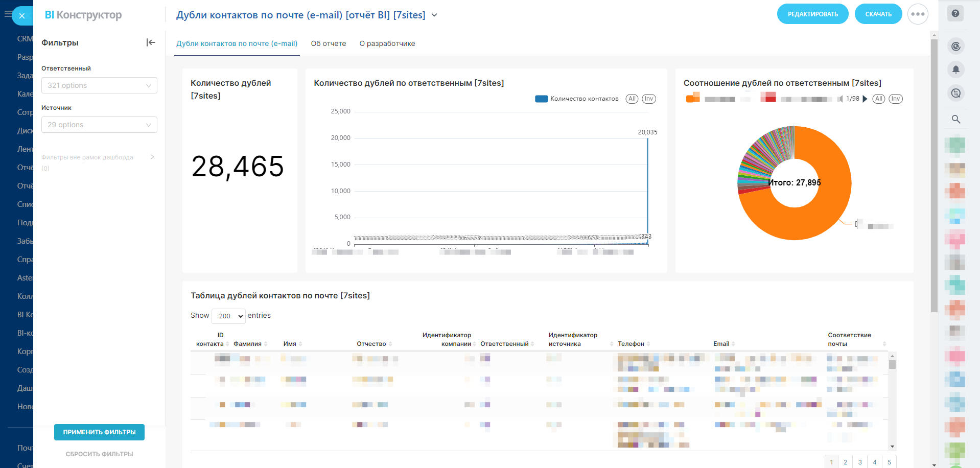Open the notifications bell
Screen dimensions: 980x468
(955, 69)
